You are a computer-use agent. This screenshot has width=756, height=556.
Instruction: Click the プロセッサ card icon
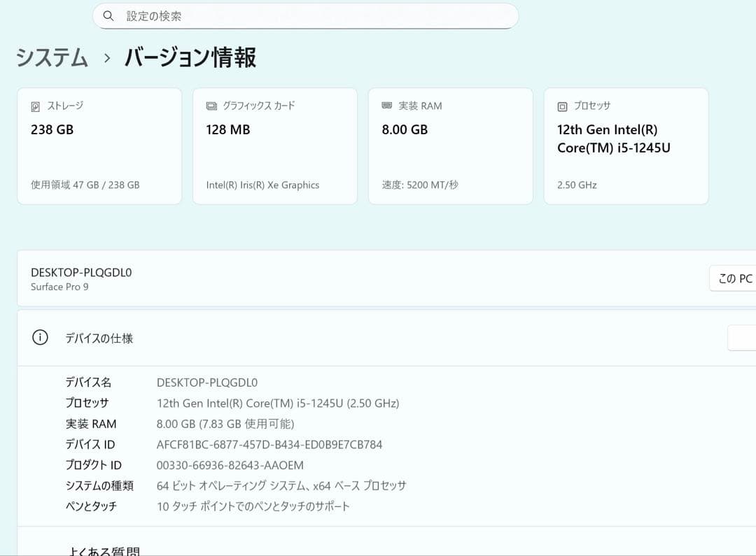[562, 105]
